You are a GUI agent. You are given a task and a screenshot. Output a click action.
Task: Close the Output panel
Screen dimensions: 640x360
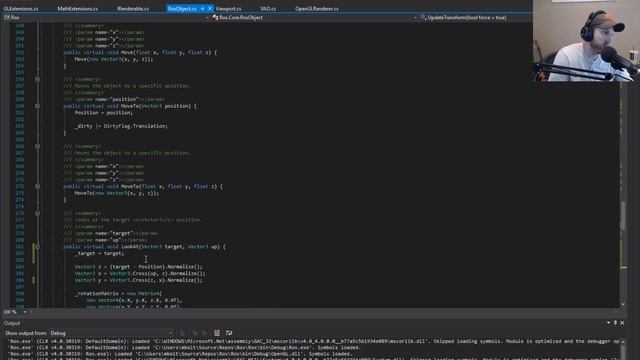pos(622,323)
